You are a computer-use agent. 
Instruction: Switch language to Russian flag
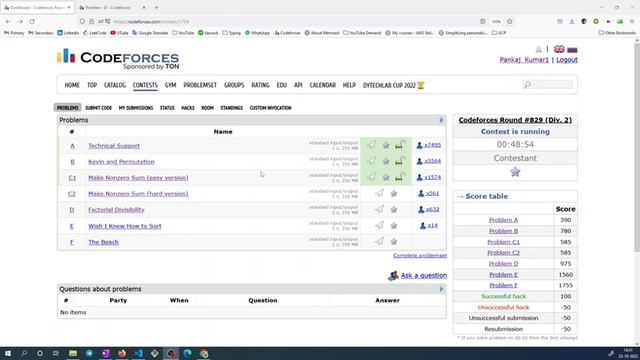coord(572,49)
